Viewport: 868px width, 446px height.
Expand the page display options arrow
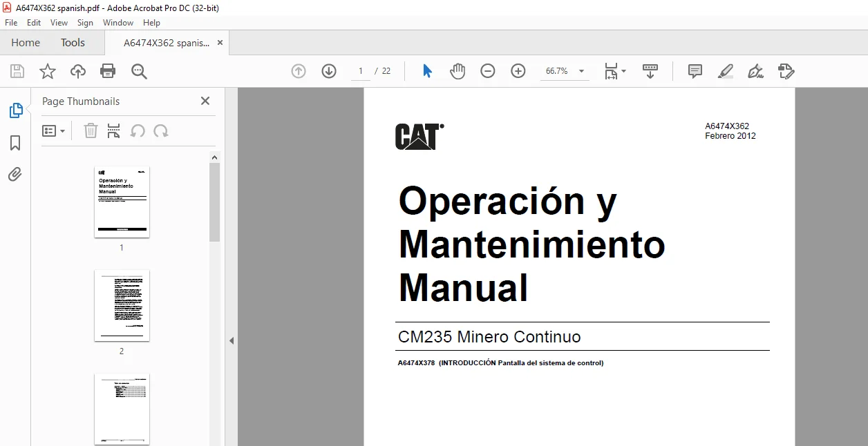(624, 71)
